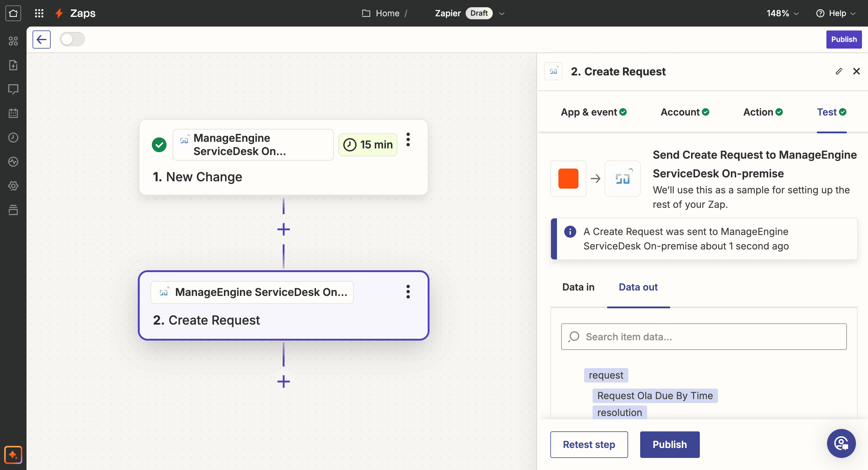This screenshot has height=470, width=868.
Task: Open the chat support bubble icon
Action: [x=841, y=443]
